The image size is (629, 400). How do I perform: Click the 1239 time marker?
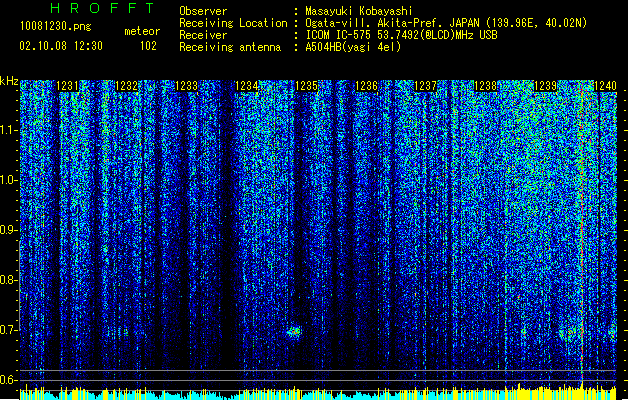tap(545, 86)
